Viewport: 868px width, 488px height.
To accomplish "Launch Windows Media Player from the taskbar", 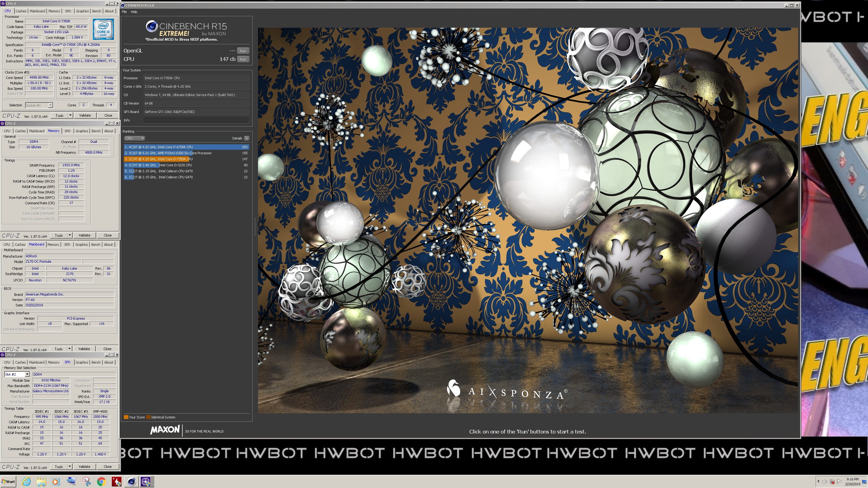I will point(56,482).
